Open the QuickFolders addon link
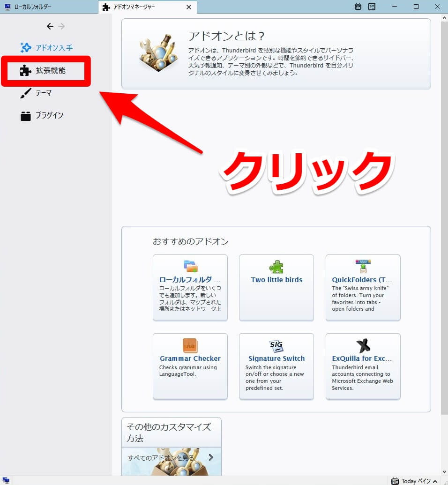 (x=362, y=280)
